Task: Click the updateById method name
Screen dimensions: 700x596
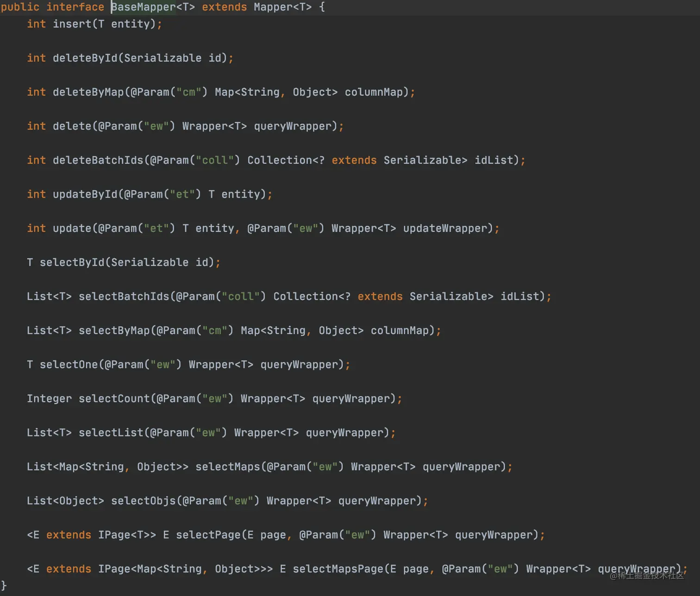Action: coord(85,194)
